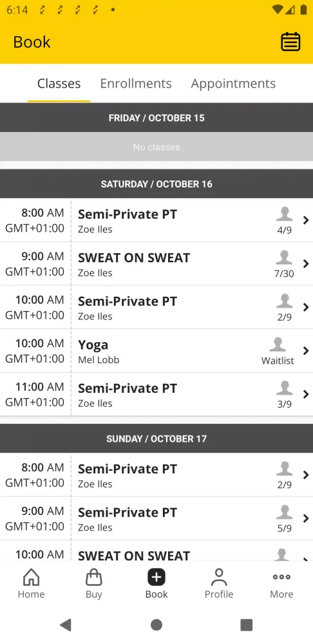This screenshot has width=313, height=644.
Task: Select the Book plus icon
Action: (156, 577)
